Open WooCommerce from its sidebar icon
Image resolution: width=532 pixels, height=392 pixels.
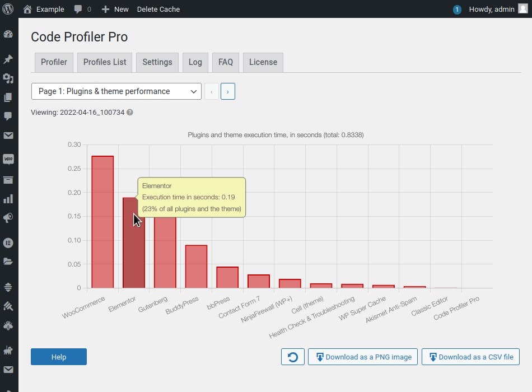coord(8,159)
